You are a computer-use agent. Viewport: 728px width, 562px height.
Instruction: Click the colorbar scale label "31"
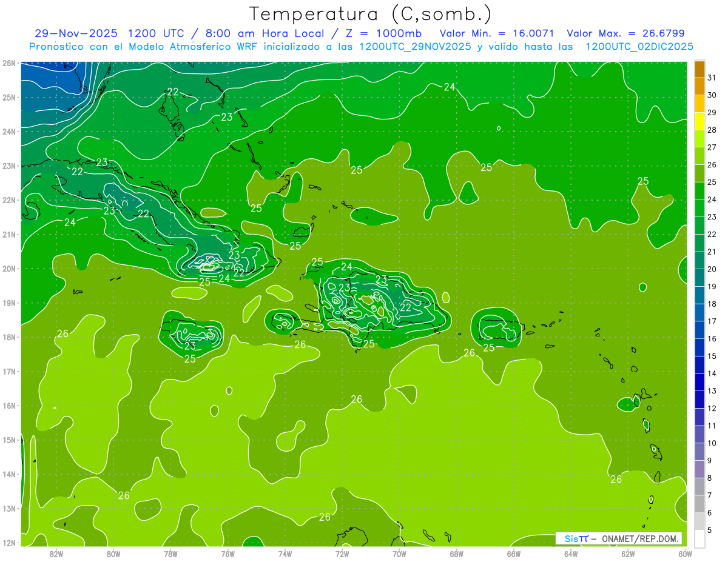[712, 78]
